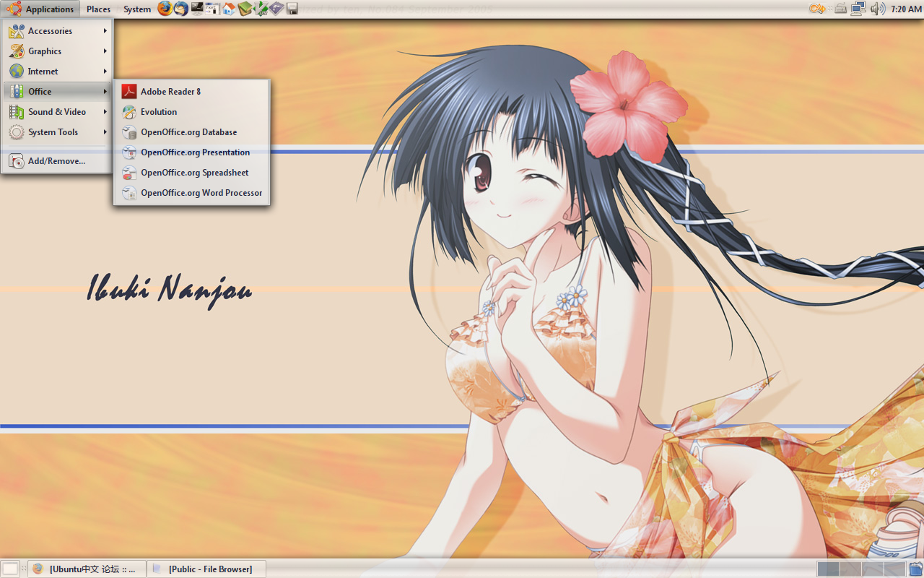The image size is (924, 578).
Task: Open the System menu
Action: (x=137, y=9)
